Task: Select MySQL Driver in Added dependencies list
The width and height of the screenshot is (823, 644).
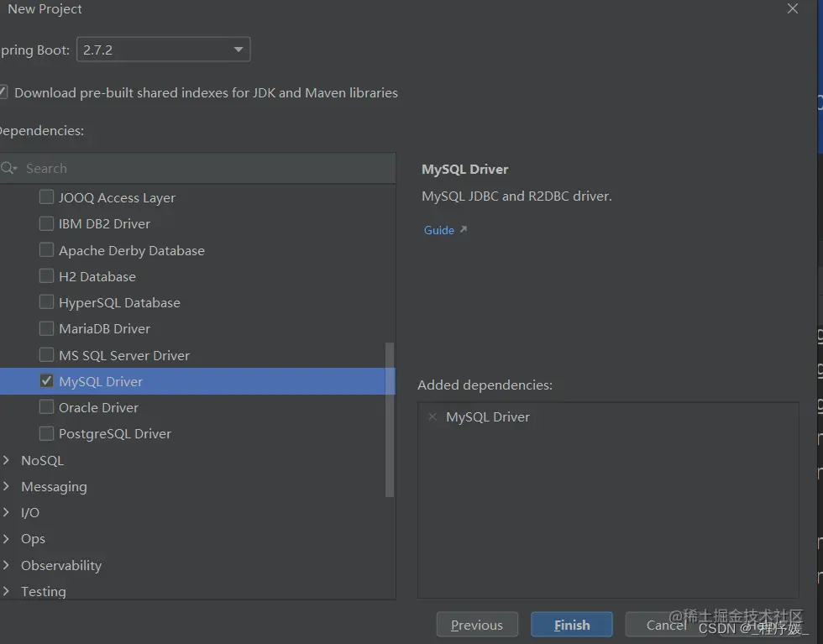Action: coord(488,416)
